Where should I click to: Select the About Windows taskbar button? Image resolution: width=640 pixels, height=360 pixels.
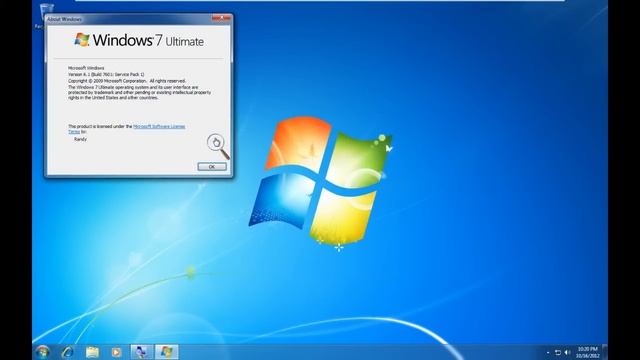tap(167, 352)
